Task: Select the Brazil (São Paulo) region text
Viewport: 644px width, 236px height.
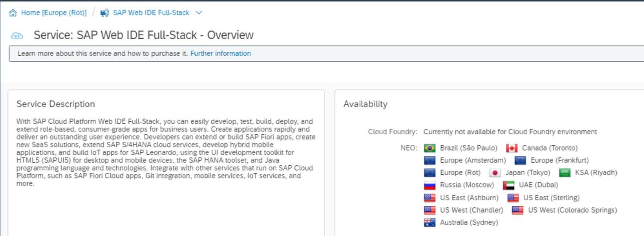Action: (469, 148)
